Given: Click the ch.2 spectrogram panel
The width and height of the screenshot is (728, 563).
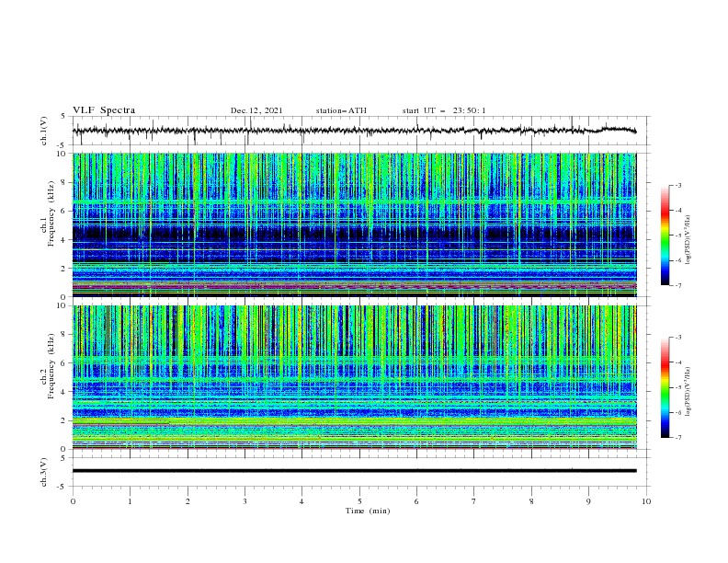Looking at the screenshot, I should [x=355, y=377].
